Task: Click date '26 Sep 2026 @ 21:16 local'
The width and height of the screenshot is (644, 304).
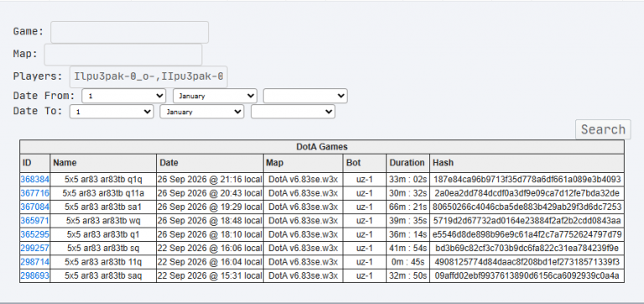Action: coord(210,179)
